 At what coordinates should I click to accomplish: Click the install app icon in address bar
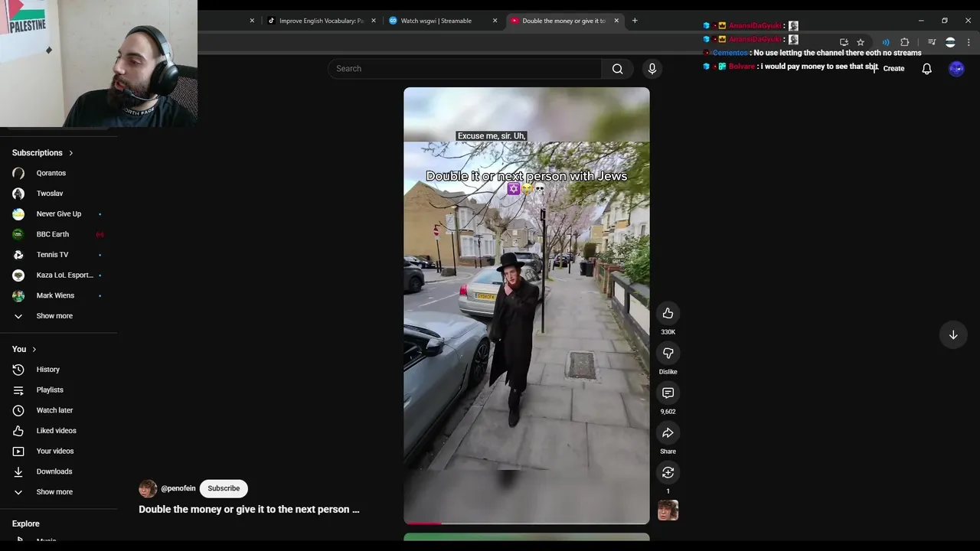(844, 42)
